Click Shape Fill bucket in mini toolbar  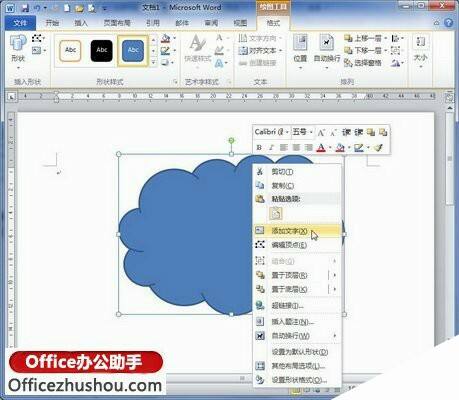tap(340, 147)
